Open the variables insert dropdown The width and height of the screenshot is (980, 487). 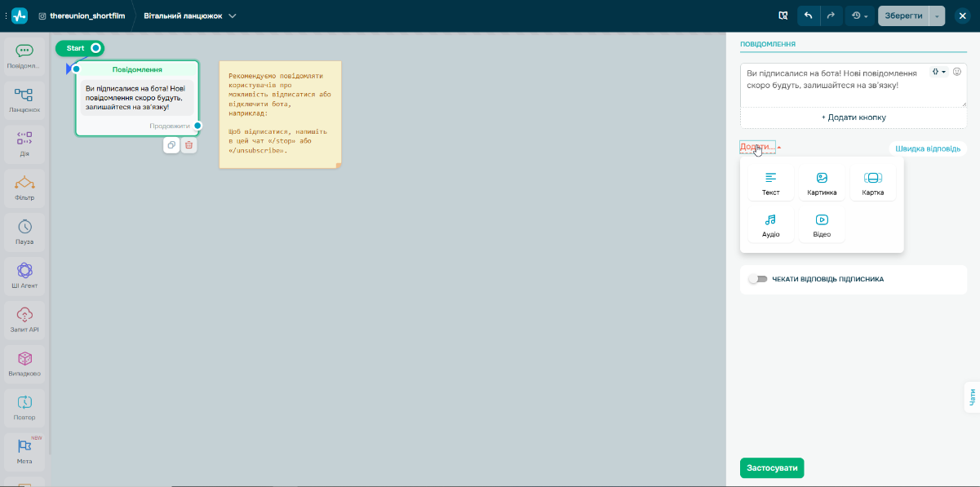(x=939, y=72)
